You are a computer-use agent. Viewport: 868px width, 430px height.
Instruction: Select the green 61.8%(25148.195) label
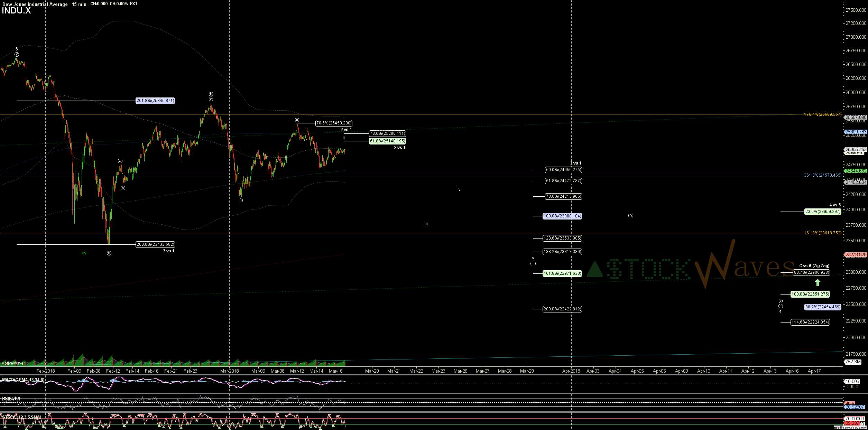pos(387,141)
